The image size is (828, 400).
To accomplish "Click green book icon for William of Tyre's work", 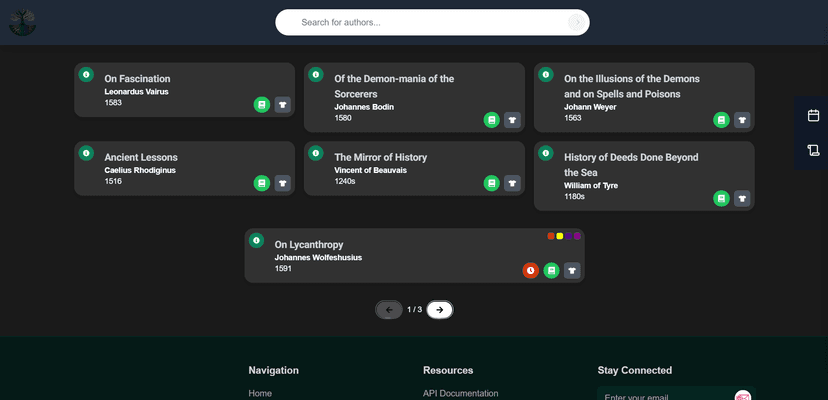I will tap(721, 198).
